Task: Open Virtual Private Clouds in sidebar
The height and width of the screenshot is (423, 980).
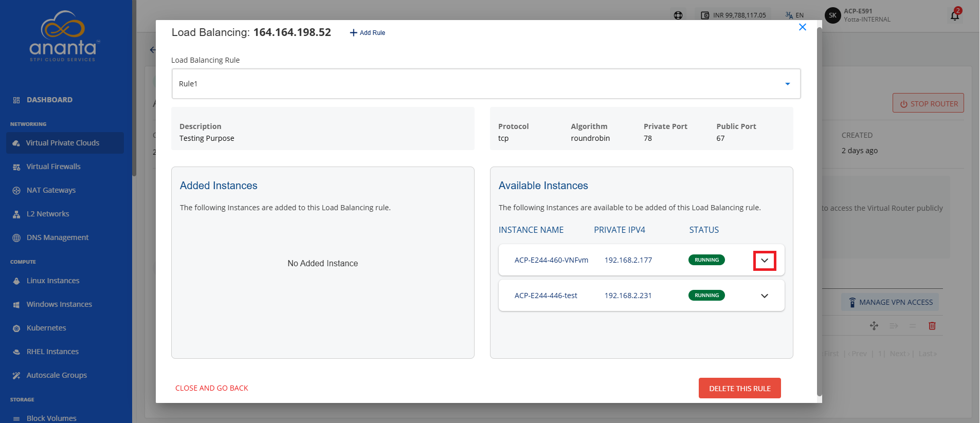Action: point(65,143)
